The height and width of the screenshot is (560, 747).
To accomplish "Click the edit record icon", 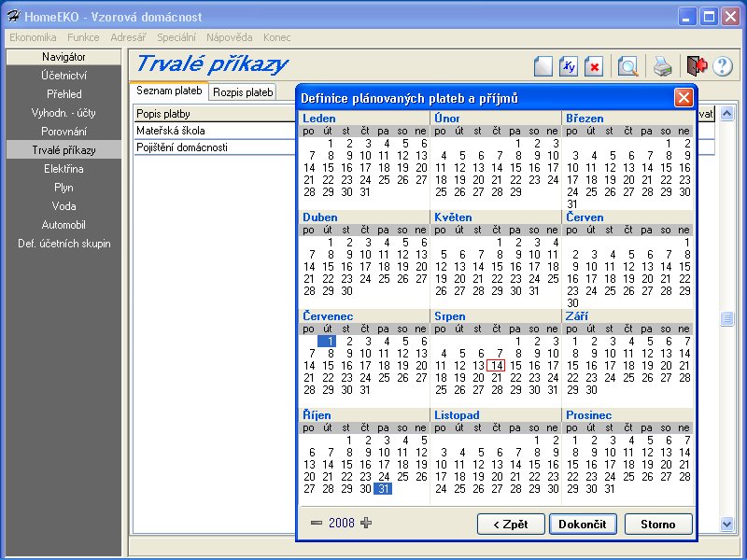I will click(x=569, y=66).
